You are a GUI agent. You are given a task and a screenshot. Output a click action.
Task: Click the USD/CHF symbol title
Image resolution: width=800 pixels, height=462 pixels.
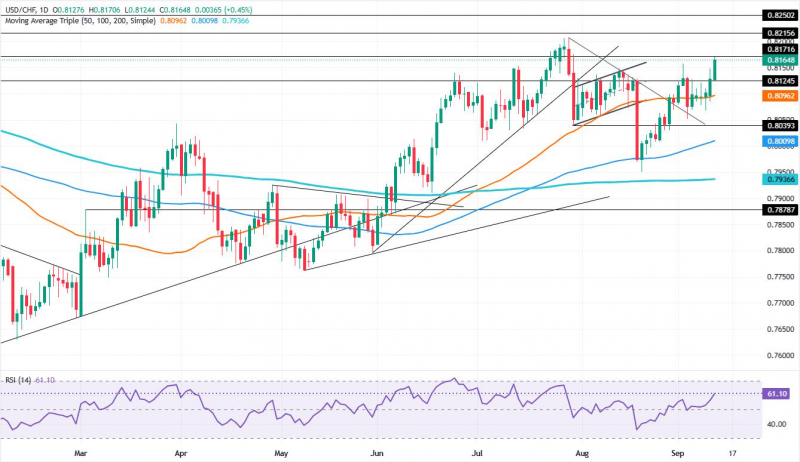point(20,10)
